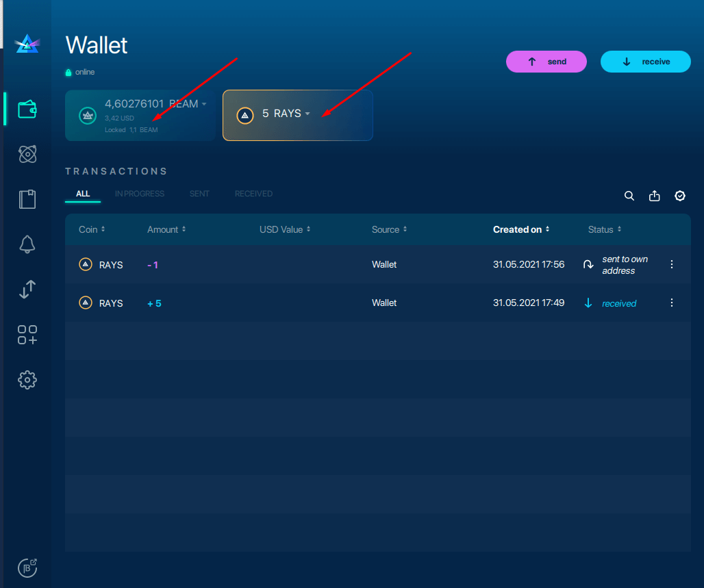This screenshot has height=588, width=704.
Task: Click the verify payment proof icon
Action: click(x=680, y=196)
